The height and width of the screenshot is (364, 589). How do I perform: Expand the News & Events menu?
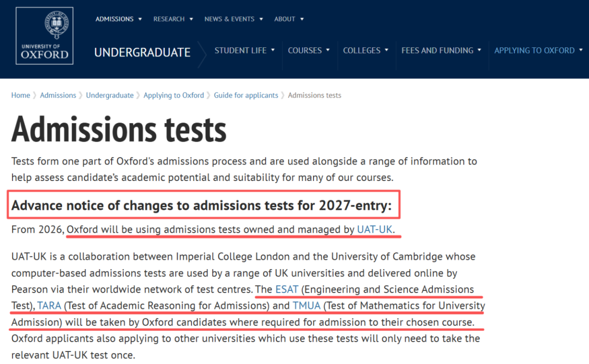pos(233,19)
